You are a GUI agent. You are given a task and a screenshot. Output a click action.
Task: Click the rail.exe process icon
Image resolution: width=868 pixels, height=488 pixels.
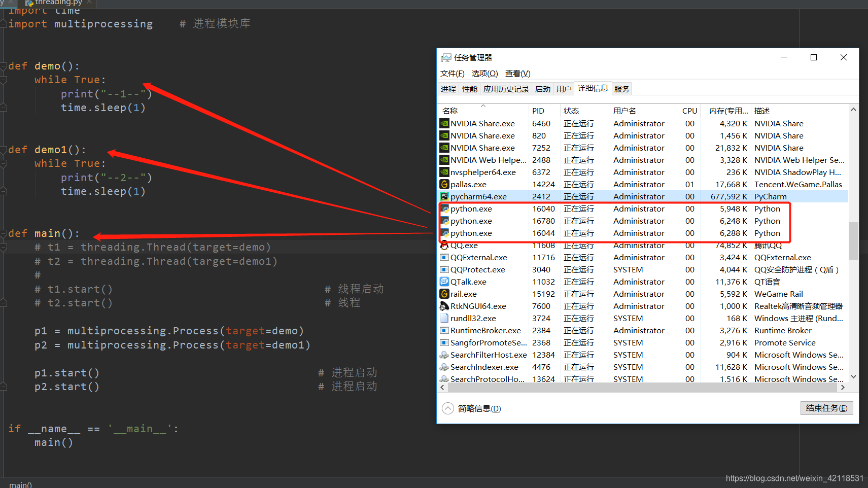click(x=444, y=294)
